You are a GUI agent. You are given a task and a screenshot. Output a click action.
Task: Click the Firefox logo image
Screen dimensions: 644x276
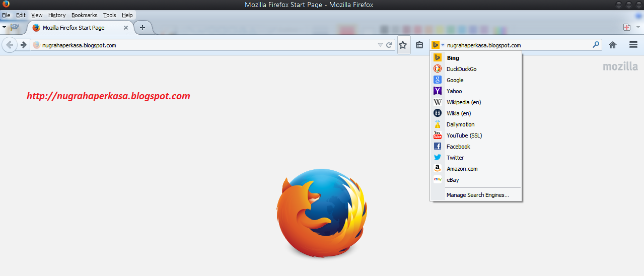[x=322, y=214]
